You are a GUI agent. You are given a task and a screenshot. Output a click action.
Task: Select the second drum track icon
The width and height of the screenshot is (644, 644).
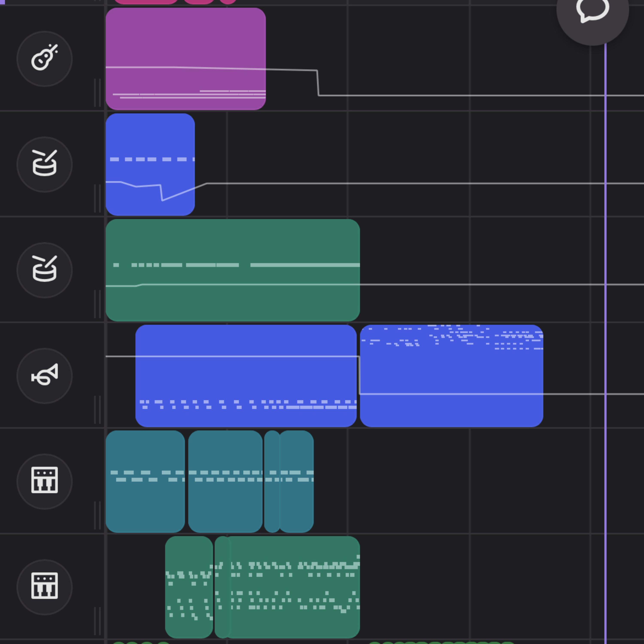(45, 270)
